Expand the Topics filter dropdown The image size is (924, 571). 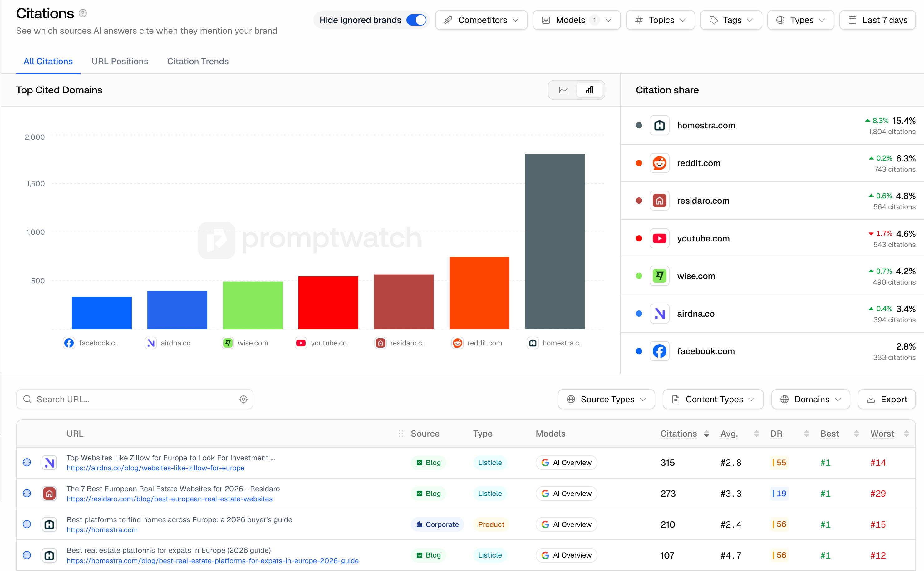pos(660,20)
